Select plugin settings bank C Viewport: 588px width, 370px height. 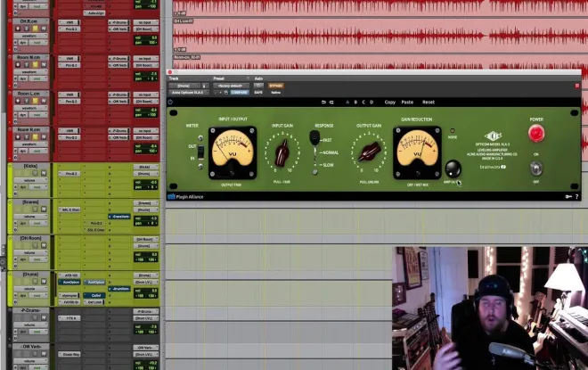363,102
